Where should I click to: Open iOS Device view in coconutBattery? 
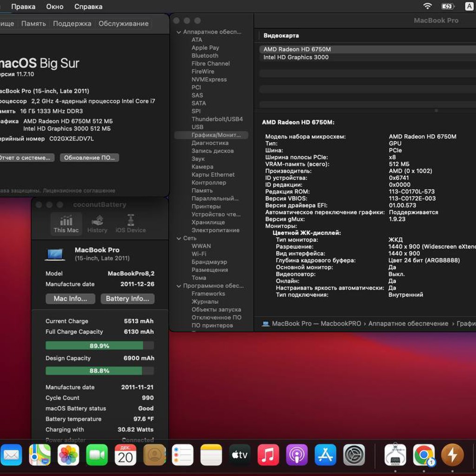click(131, 224)
